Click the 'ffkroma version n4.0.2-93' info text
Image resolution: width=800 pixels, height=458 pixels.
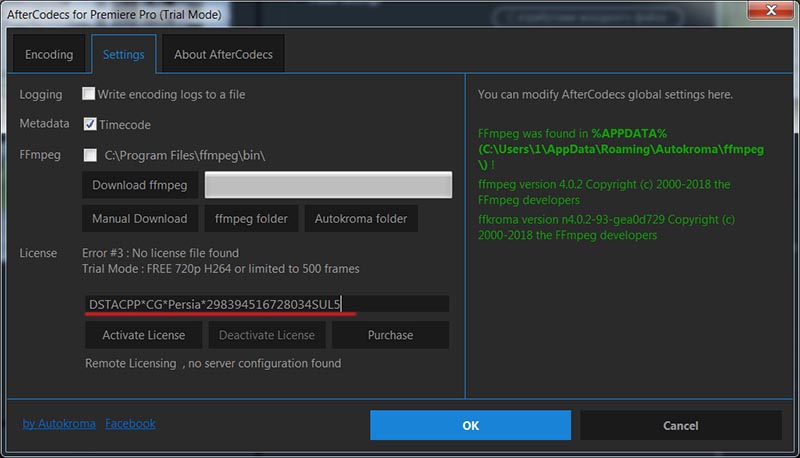click(606, 227)
